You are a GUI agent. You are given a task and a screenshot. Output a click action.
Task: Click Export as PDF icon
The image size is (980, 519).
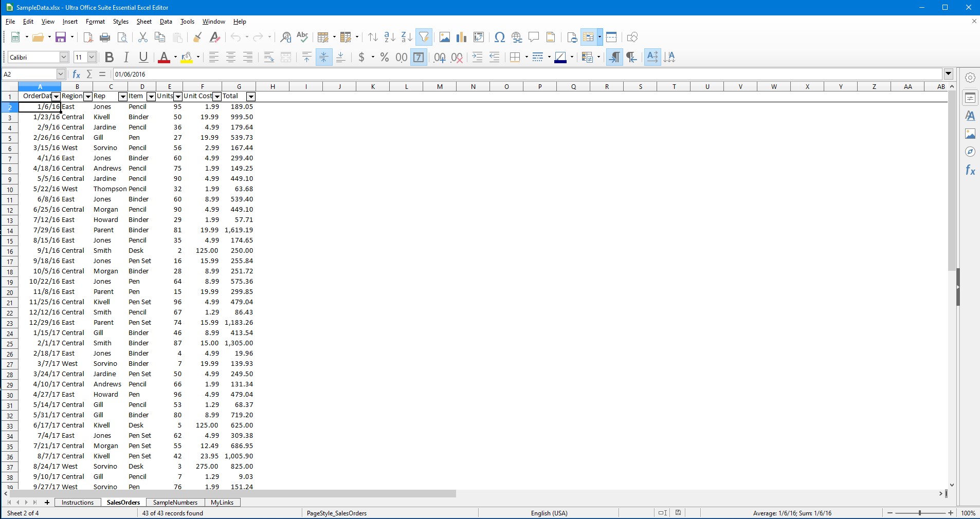88,37
